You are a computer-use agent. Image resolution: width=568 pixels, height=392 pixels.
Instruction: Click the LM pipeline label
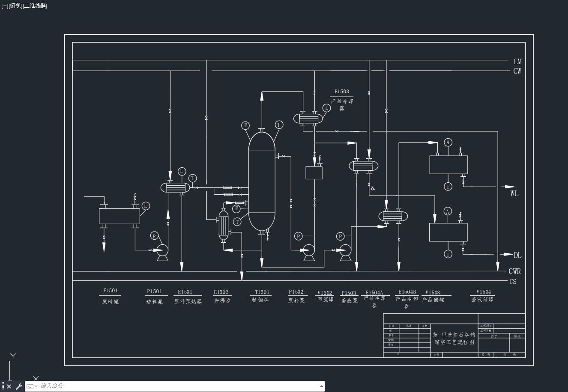517,62
